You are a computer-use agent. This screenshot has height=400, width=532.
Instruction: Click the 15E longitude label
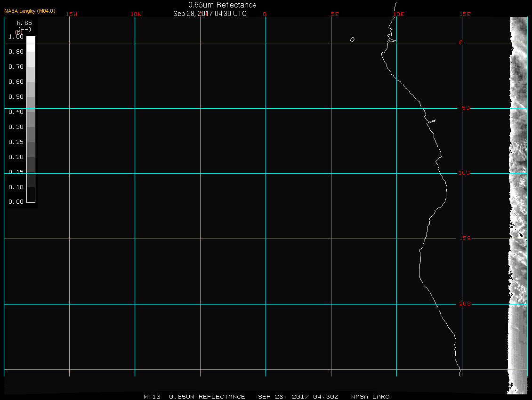465,14
